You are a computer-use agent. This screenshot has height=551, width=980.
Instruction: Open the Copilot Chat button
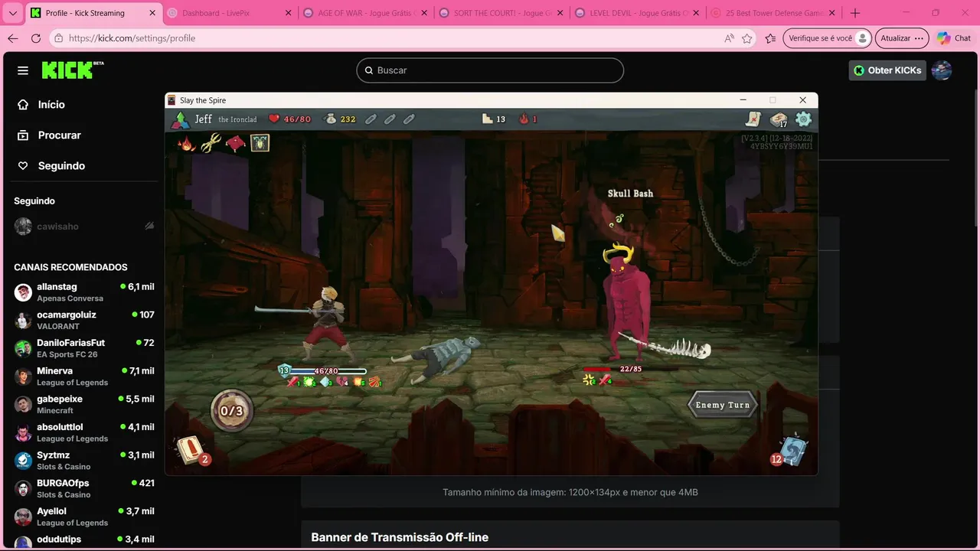coord(954,38)
